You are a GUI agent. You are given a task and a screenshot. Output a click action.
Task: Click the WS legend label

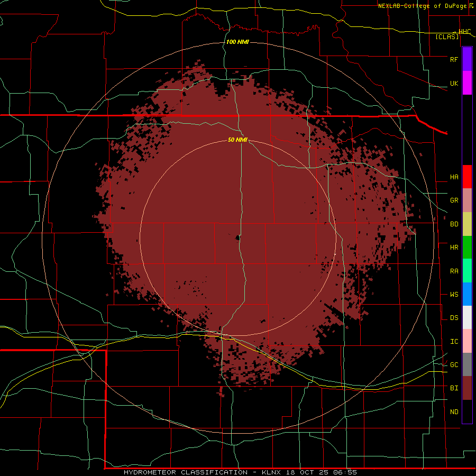(454, 295)
